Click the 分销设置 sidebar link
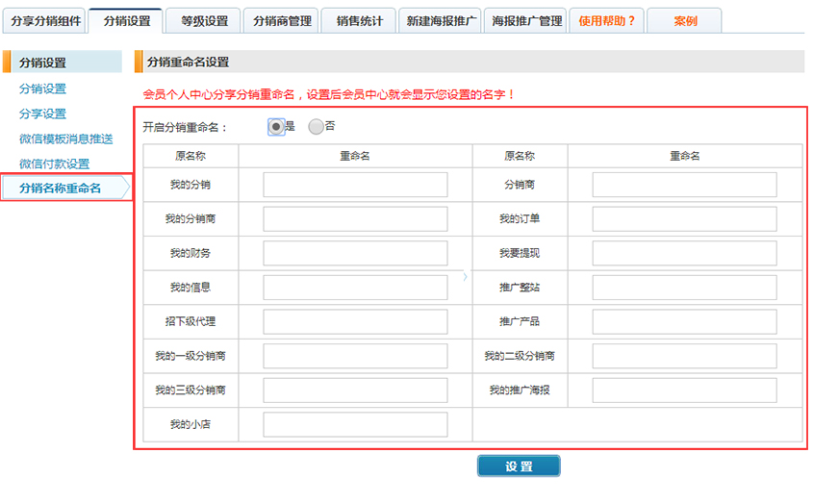Screen dimensions: 813x504 point(42,89)
